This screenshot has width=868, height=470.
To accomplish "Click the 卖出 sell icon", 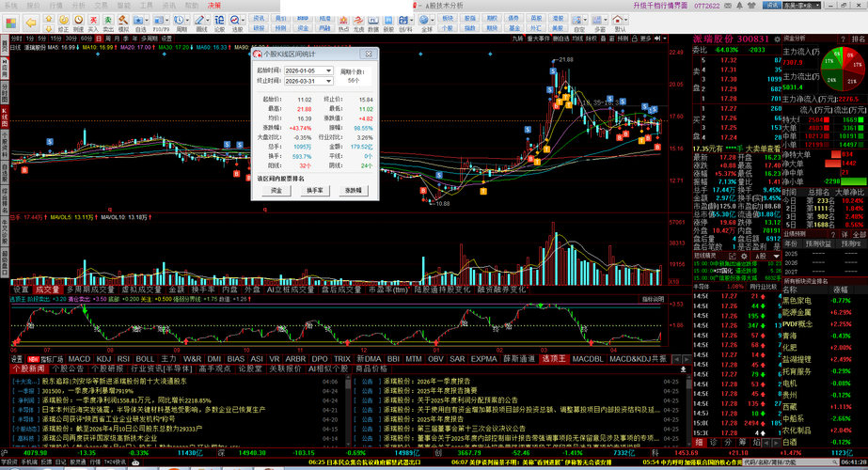I will (x=108, y=23).
